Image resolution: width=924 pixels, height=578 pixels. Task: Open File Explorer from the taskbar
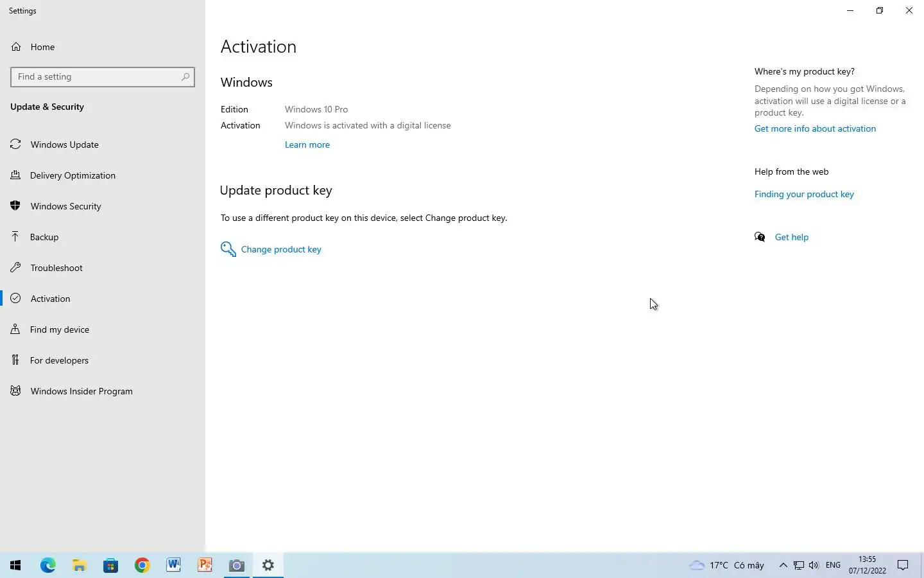[x=79, y=565]
